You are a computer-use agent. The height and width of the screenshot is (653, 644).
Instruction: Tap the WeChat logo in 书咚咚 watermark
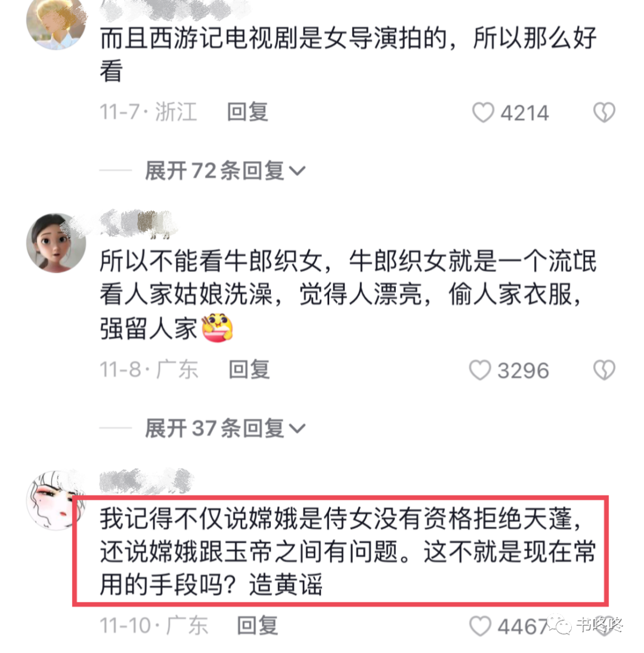click(559, 624)
